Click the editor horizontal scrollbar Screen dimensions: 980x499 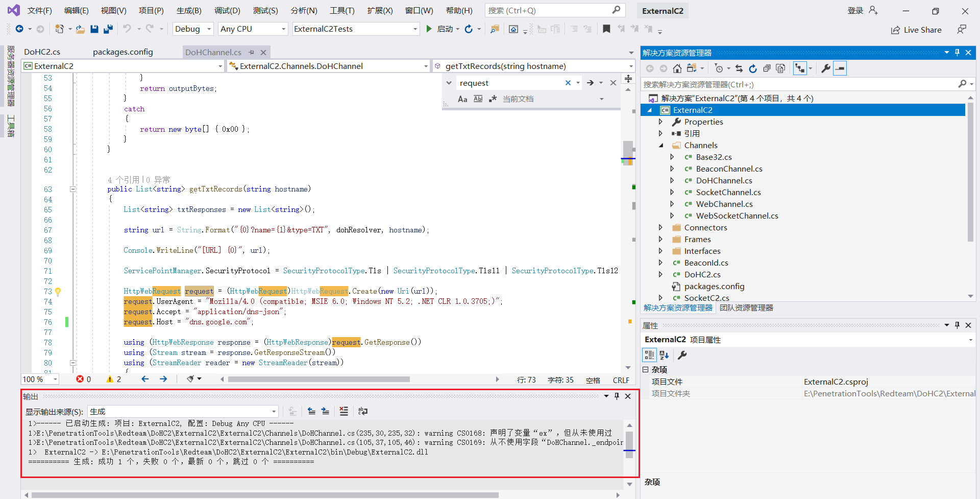[x=319, y=379]
